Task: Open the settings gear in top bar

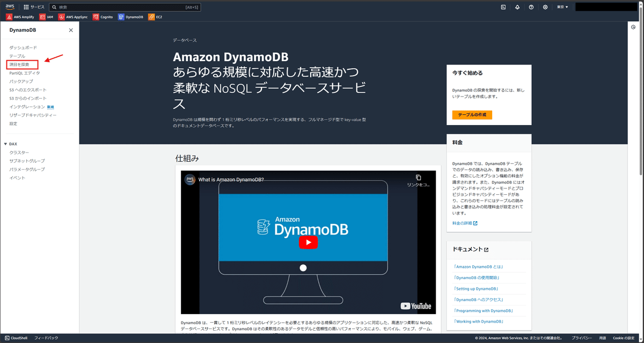Action: pyautogui.click(x=544, y=7)
